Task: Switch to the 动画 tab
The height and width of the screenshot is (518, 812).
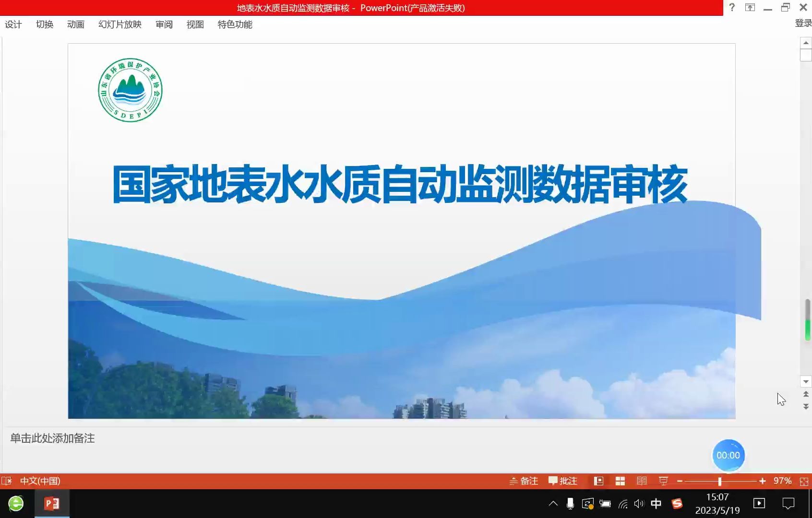Action: point(75,24)
